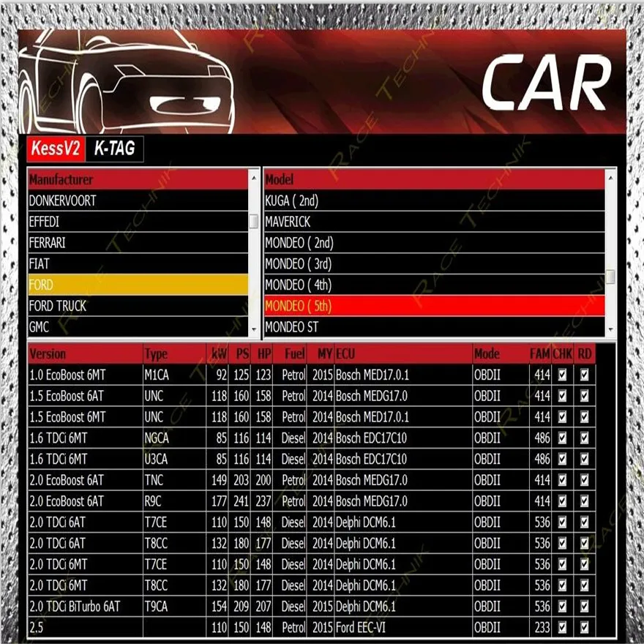Click the Delphi DCM6.1 ECU in T9CA row
644x644 pixels.
[403, 606]
